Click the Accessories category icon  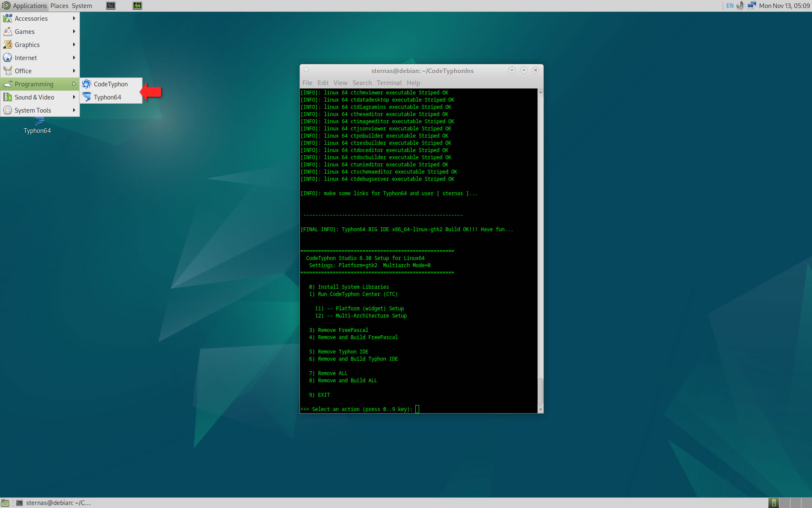click(8, 19)
